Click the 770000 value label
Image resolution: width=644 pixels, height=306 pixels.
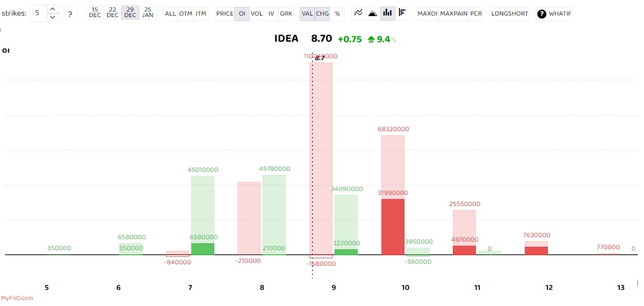click(608, 247)
